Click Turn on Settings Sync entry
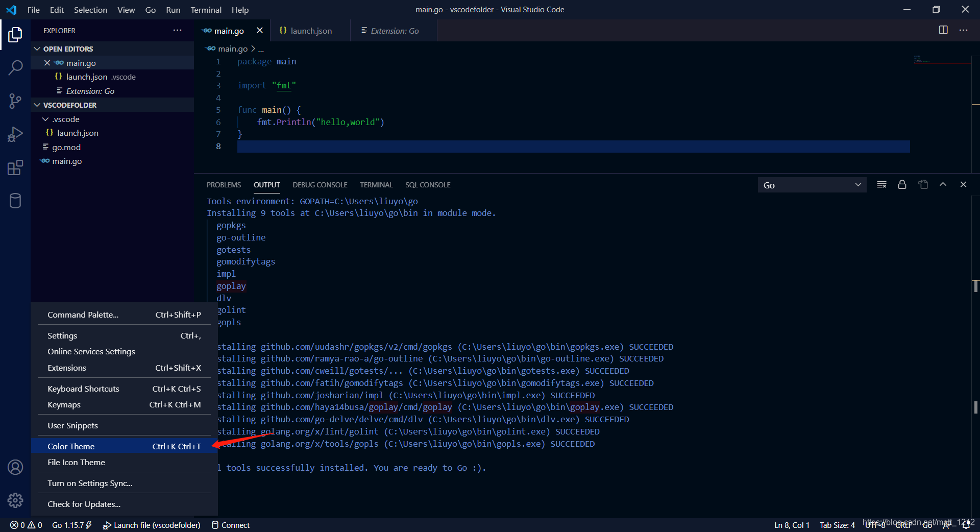The image size is (980, 532). pos(124,483)
